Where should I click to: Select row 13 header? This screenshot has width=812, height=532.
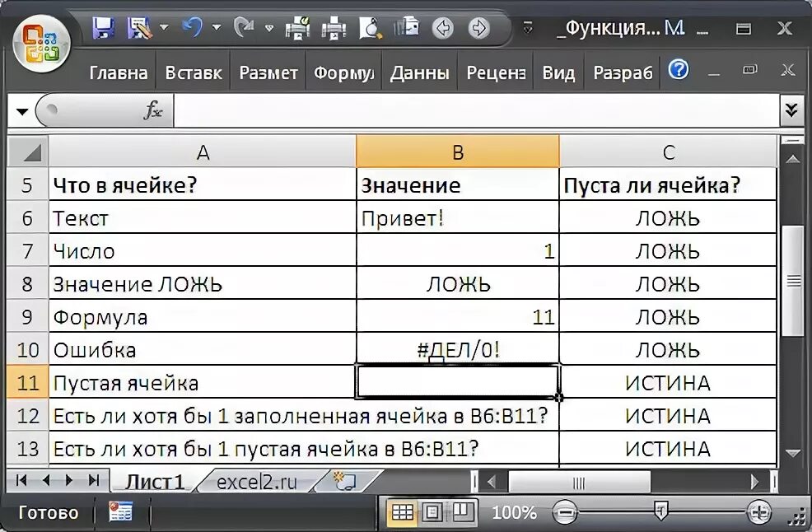pyautogui.click(x=27, y=449)
